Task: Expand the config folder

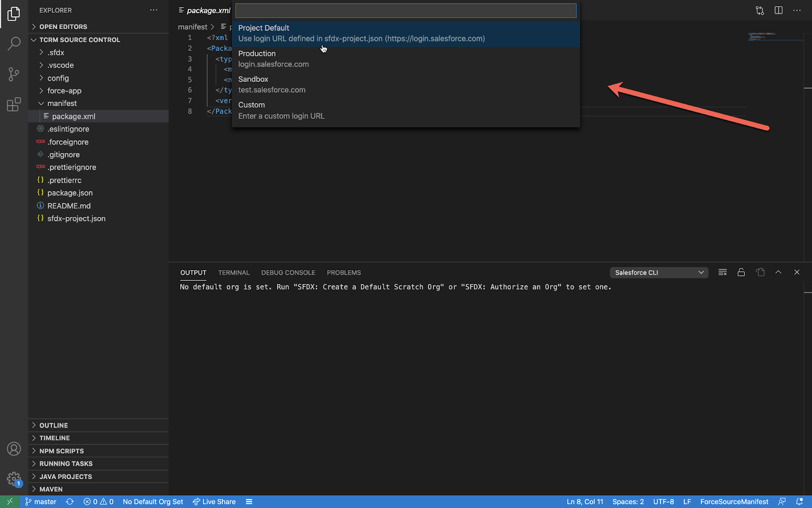Action: [x=98, y=78]
